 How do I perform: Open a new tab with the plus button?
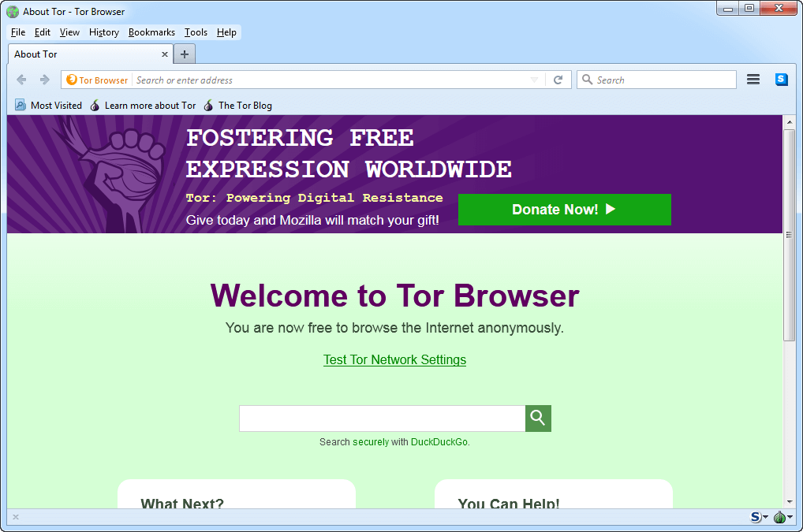click(185, 54)
